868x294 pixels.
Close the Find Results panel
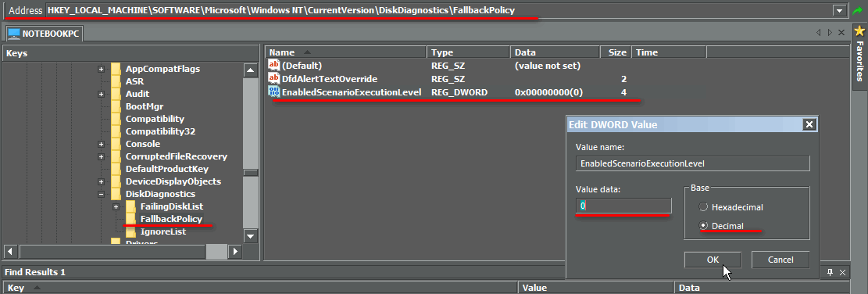(842, 272)
